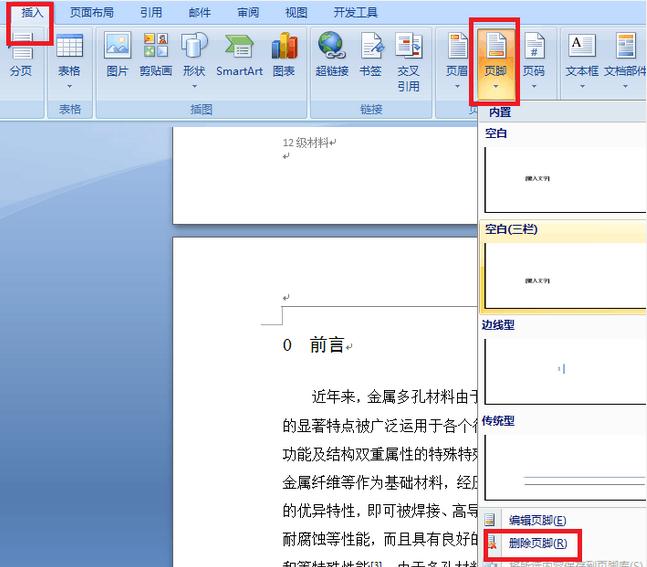The image size is (647, 567).
Task: Choose the 传统型 footer thumbnail
Action: 565,468
